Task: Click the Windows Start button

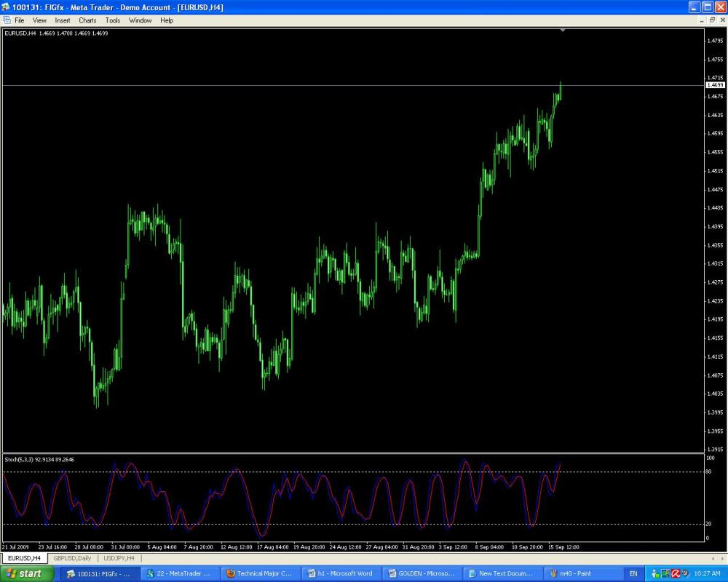Action: pos(27,573)
